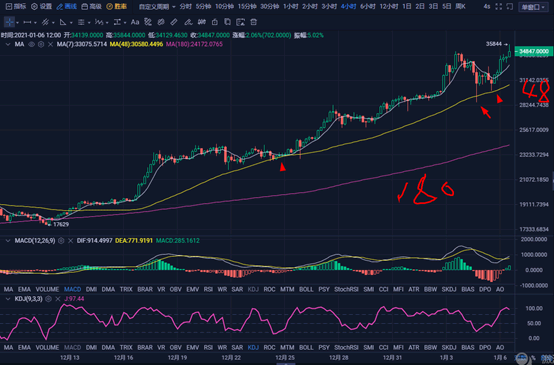
Task: Select the Fibonacci levels tool
Action: click(81, 22)
